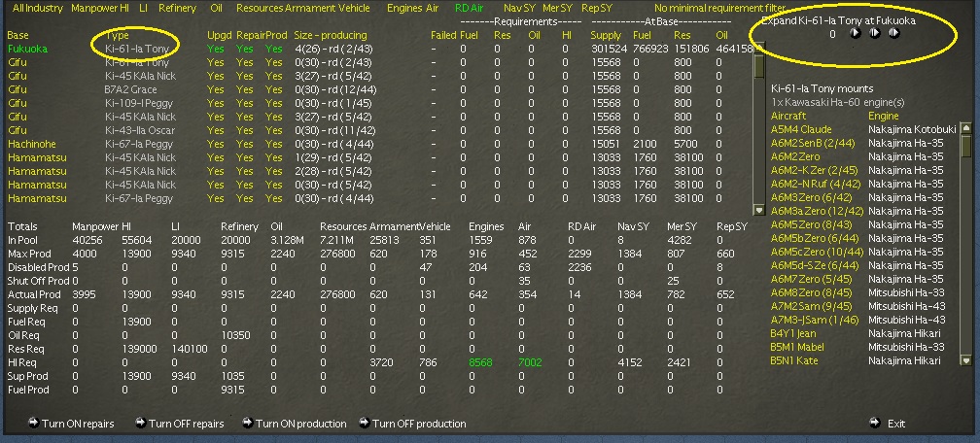Click the middle expand arrow at Fukuoka
Viewport: 980px width, 443px height.
pyautogui.click(x=874, y=34)
